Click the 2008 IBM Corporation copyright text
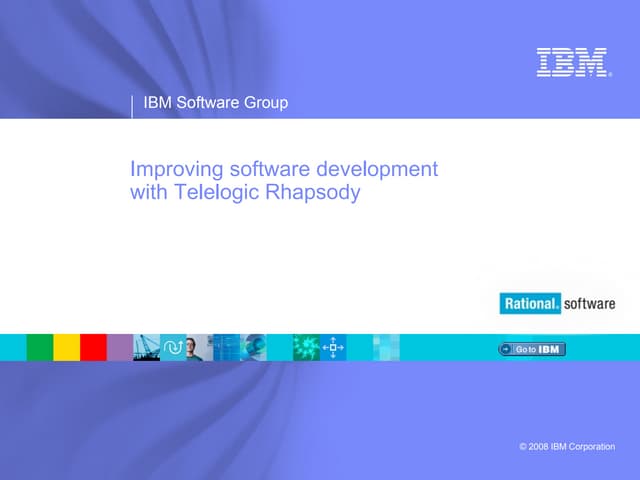This screenshot has width=640, height=480. pyautogui.click(x=567, y=446)
